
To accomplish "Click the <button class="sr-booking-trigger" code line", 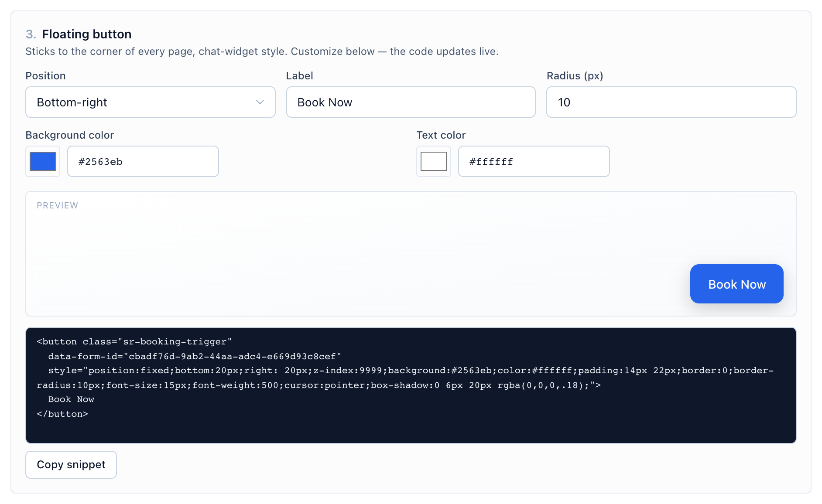I will coord(134,341).
